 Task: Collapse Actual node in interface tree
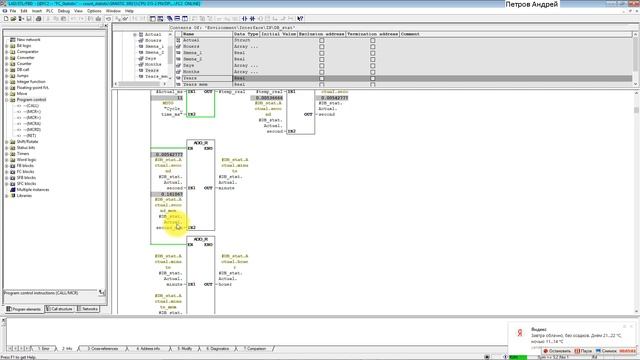135,35
